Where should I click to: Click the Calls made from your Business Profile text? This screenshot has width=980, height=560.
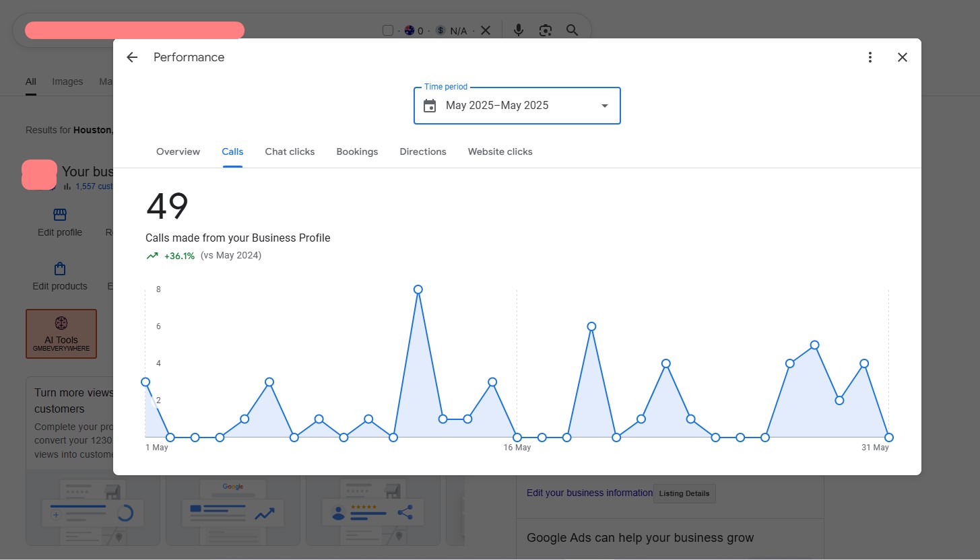tap(238, 238)
